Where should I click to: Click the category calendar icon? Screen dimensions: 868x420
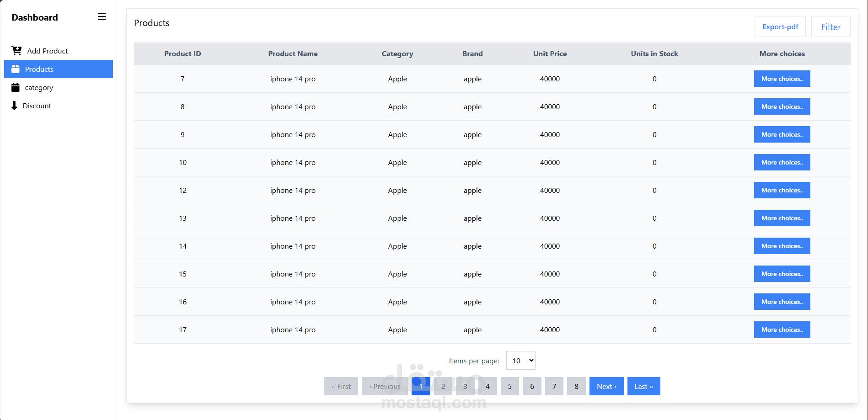click(16, 87)
